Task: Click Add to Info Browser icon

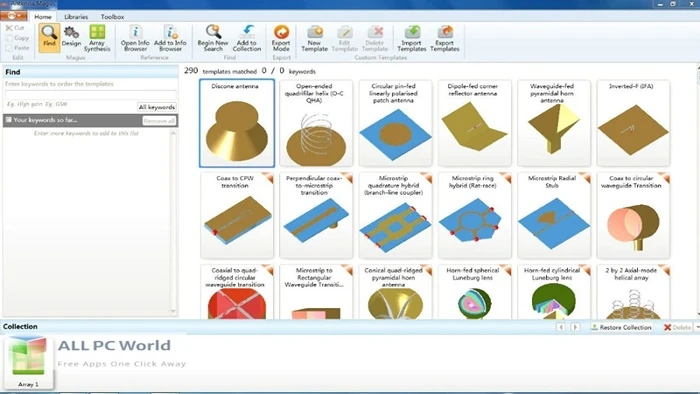Action: (170, 38)
